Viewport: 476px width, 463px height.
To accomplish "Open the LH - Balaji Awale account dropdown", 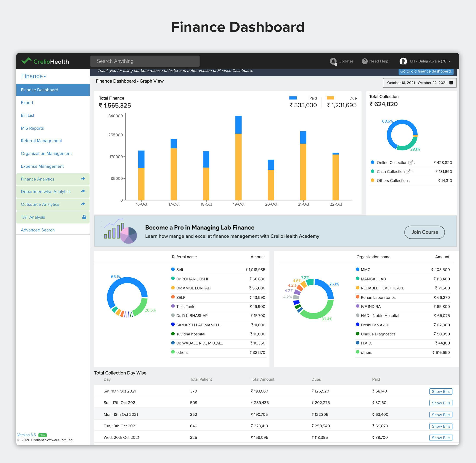I will click(x=430, y=61).
